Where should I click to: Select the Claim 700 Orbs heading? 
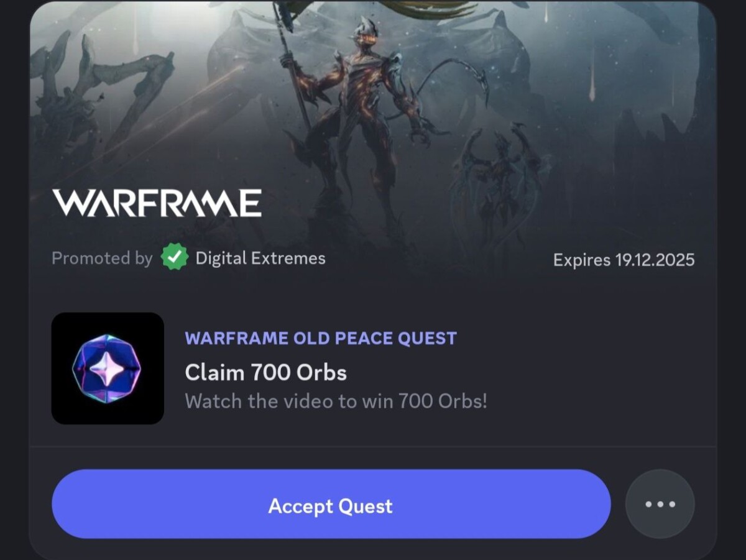tap(266, 373)
